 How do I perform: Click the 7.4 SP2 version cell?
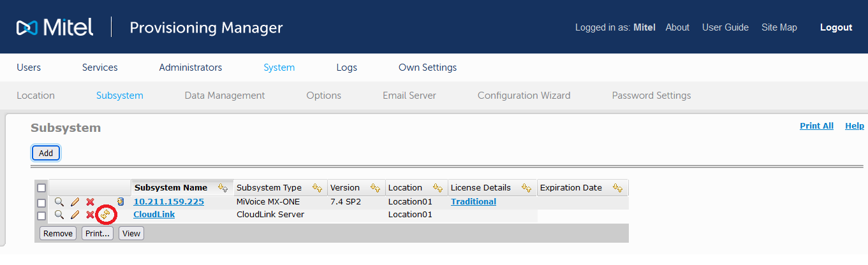(x=344, y=202)
